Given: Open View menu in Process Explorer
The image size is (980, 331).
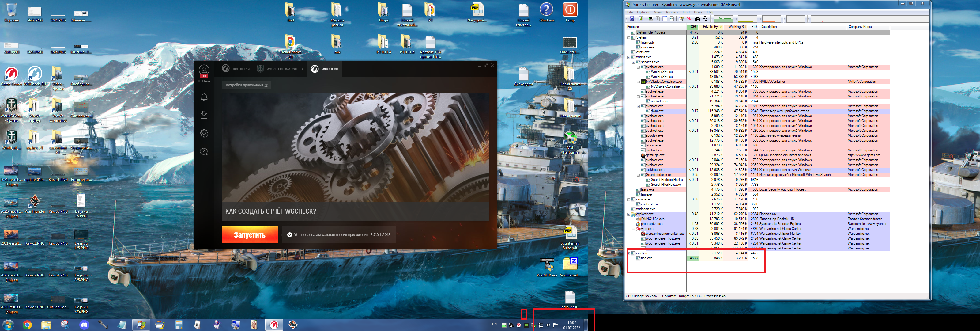Looking at the screenshot, I should [658, 13].
